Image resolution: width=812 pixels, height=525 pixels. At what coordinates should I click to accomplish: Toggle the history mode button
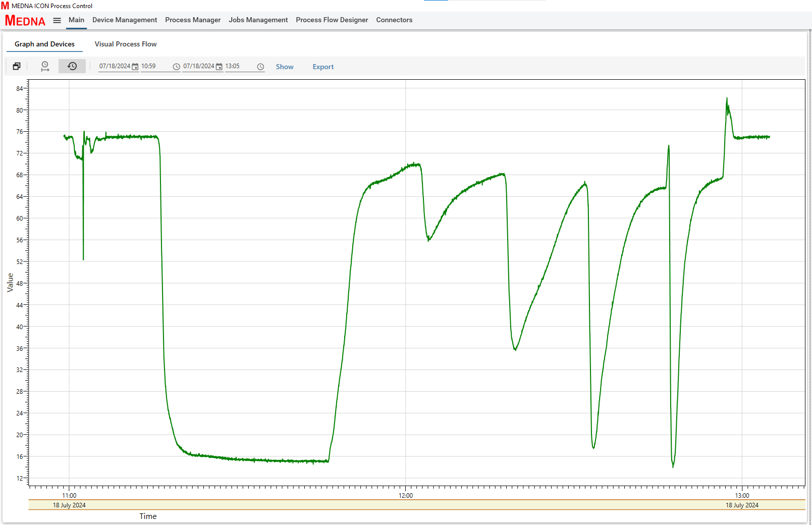pyautogui.click(x=72, y=66)
